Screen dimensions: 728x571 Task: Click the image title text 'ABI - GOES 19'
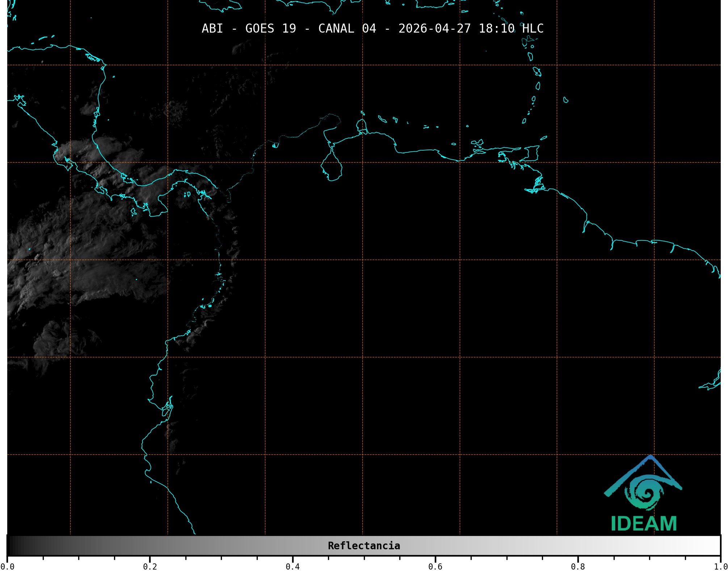click(249, 29)
